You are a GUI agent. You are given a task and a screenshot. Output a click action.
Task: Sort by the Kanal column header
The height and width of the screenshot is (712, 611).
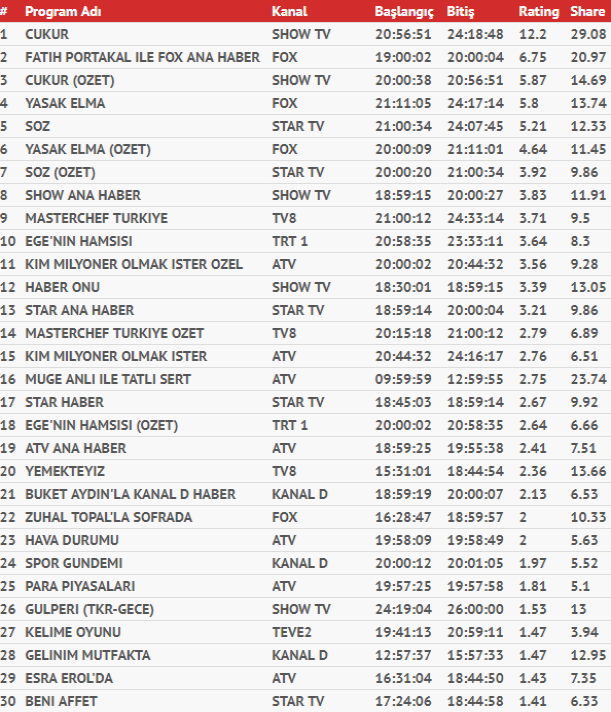(289, 11)
